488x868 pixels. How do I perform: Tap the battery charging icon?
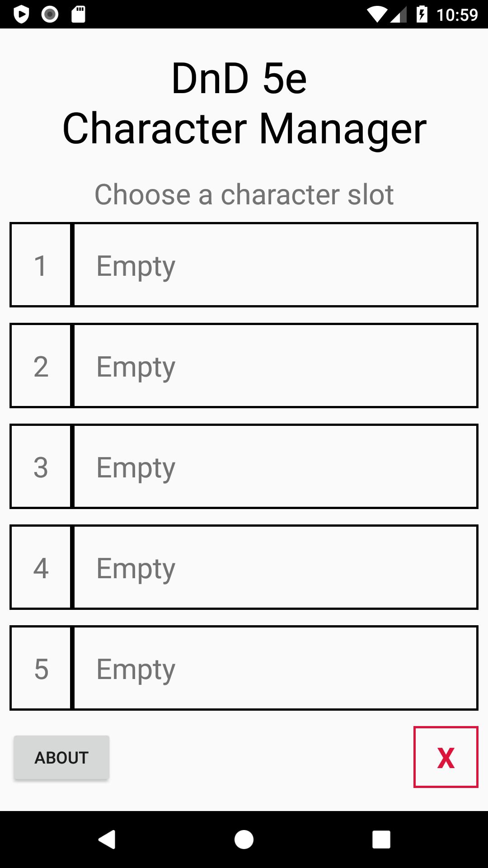(422, 14)
